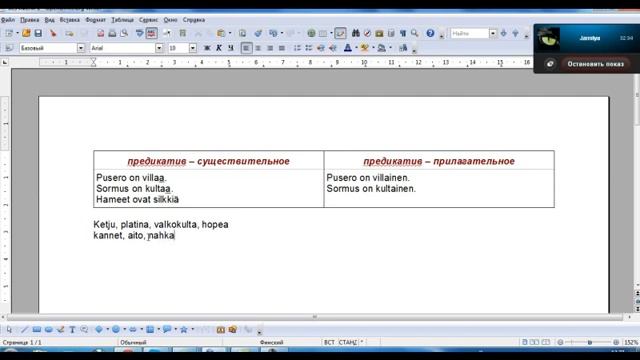Print the document with the printer icon
Image resolution: width=640 pixels, height=360 pixels.
pyautogui.click(x=112, y=33)
